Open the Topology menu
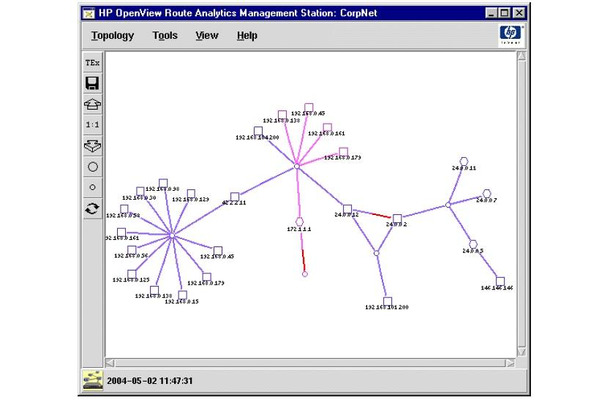This screenshot has height=400, width=610. point(112,35)
